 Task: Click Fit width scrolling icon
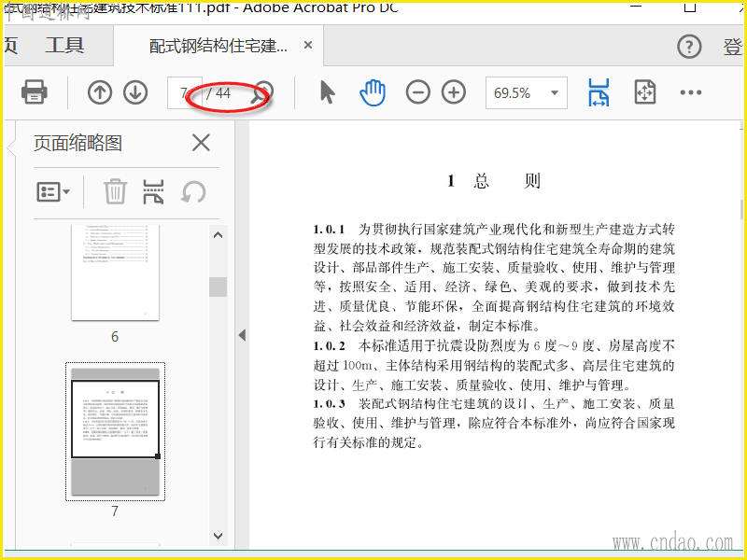click(x=599, y=92)
